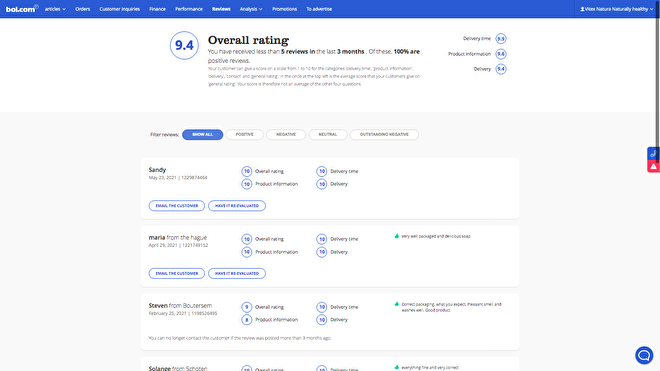The image size is (660, 371).
Task: Filter reviews by Negative
Action: click(286, 135)
